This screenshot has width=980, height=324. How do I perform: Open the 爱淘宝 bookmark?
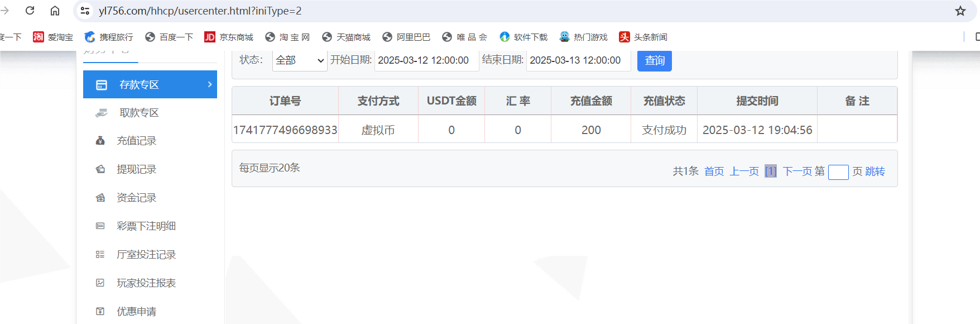(53, 37)
